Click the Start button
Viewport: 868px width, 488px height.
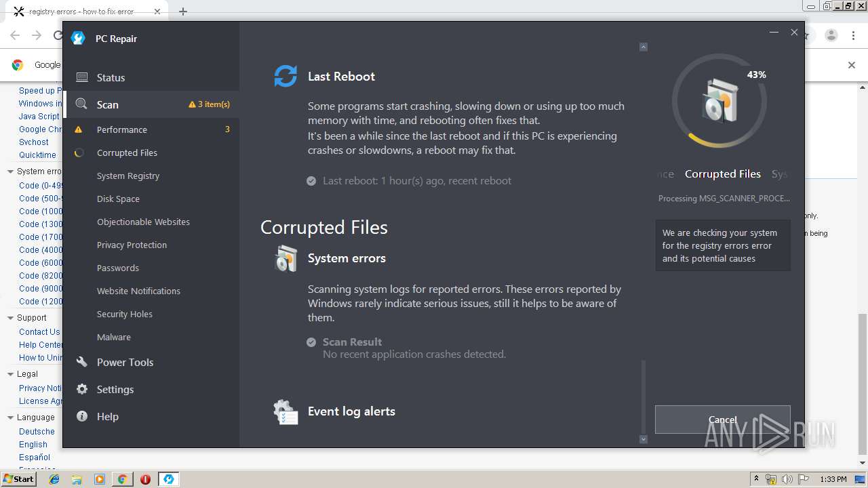19,479
